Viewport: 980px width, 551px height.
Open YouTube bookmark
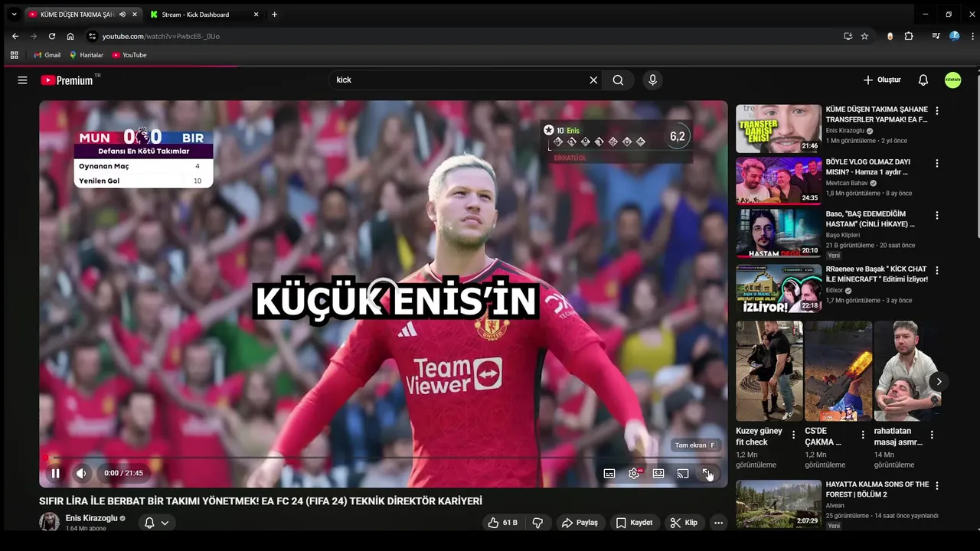(129, 55)
